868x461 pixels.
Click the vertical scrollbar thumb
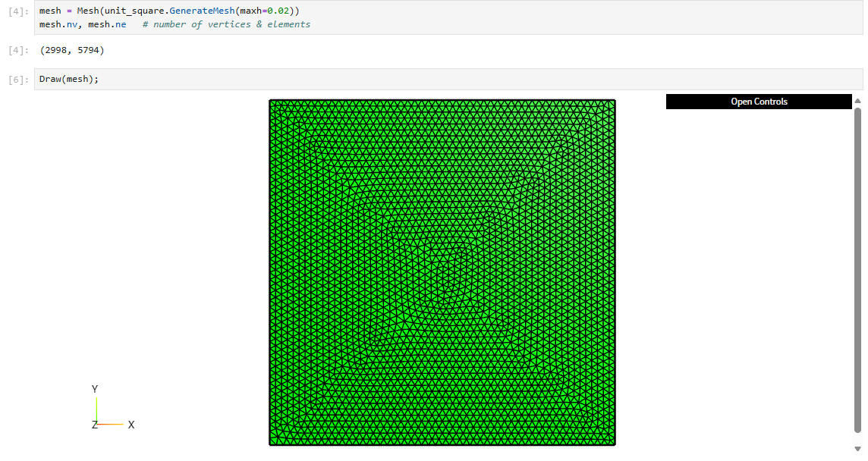pos(857,270)
